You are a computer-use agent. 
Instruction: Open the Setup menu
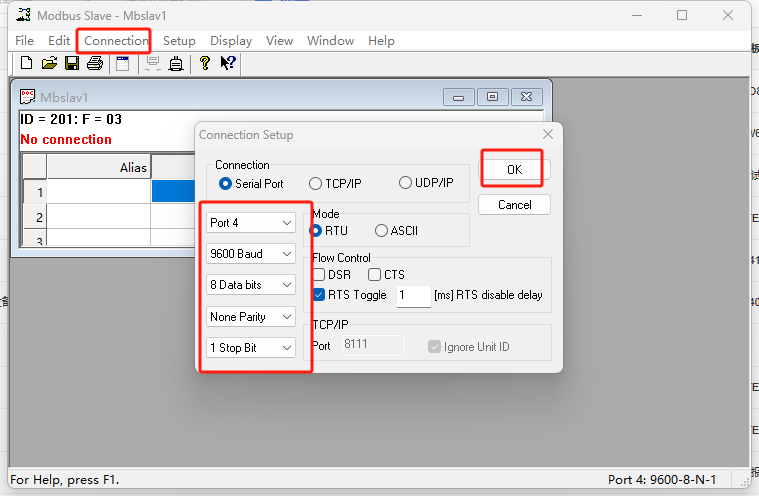[179, 41]
